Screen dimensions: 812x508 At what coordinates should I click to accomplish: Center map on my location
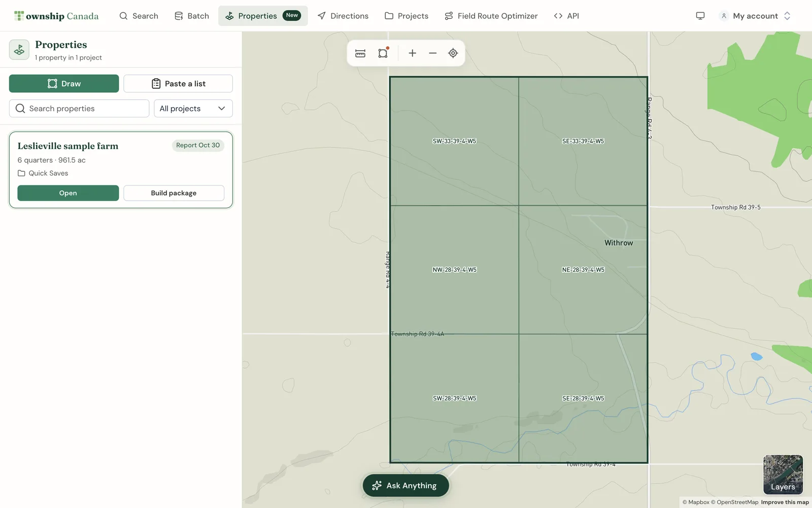tap(453, 53)
